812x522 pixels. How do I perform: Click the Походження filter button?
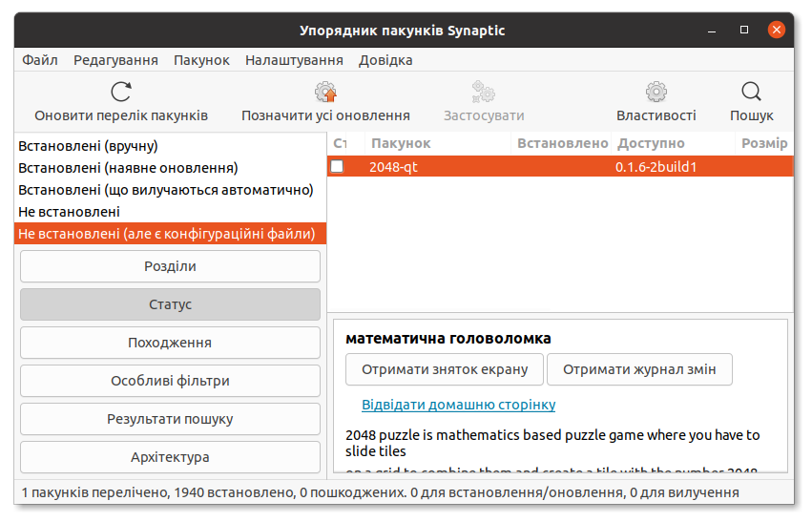pos(170,343)
